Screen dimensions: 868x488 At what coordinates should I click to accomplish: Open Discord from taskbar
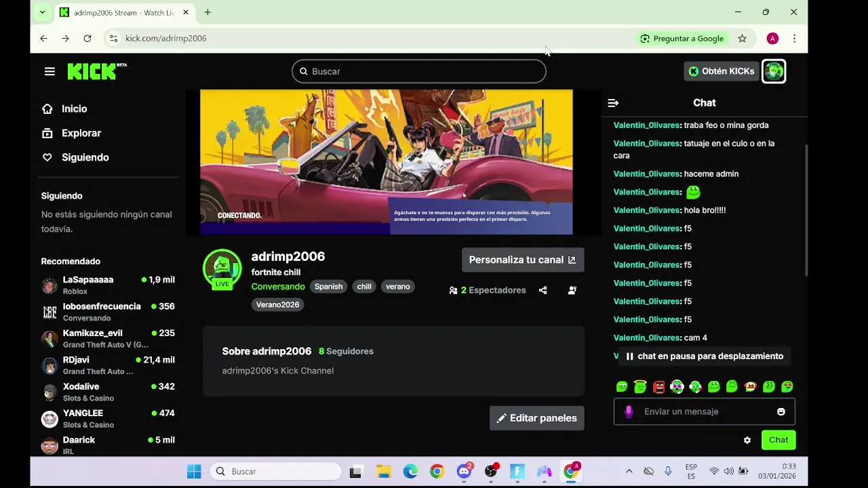point(464,471)
